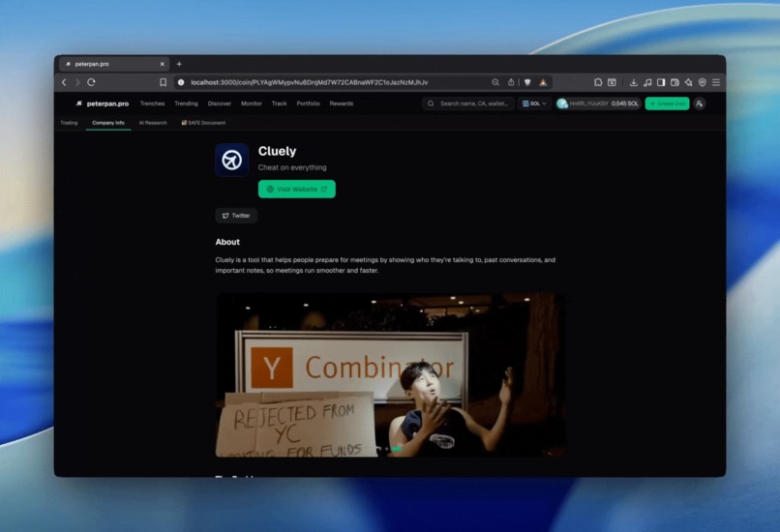Open site info icon in the address bar
Screen dimensions: 780x532
[x=181, y=82]
